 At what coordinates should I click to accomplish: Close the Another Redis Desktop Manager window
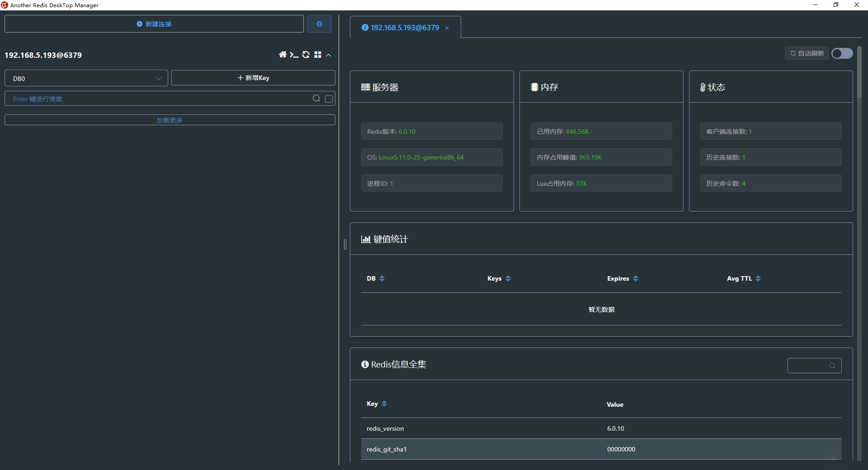(x=857, y=5)
